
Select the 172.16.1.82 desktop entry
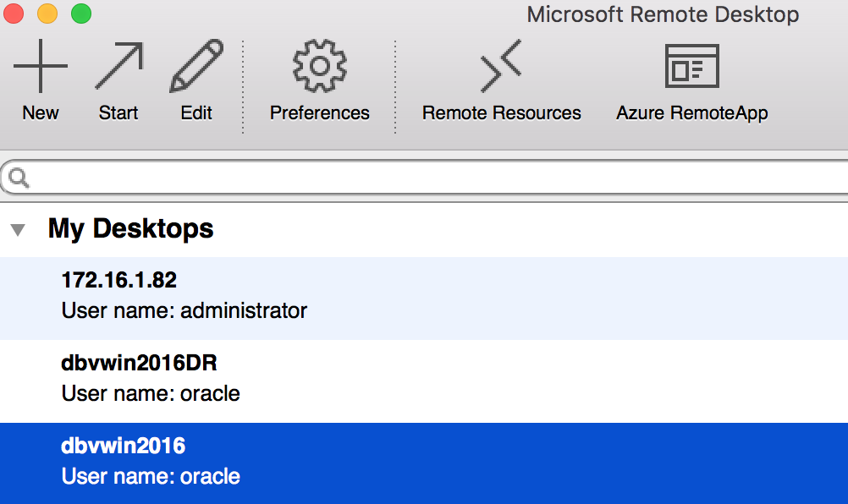[x=424, y=299]
